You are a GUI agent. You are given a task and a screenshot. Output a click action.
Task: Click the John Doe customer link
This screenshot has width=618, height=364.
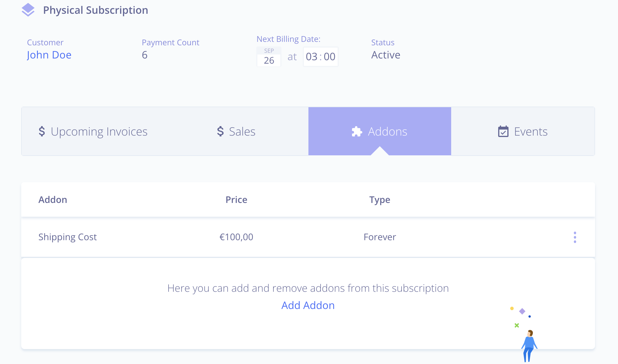point(48,54)
